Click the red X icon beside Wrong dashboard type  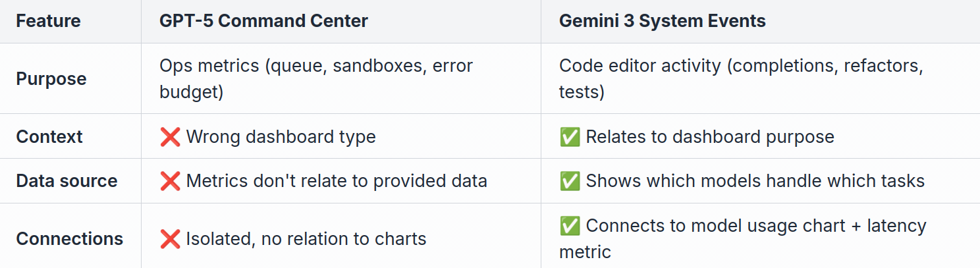click(x=170, y=137)
